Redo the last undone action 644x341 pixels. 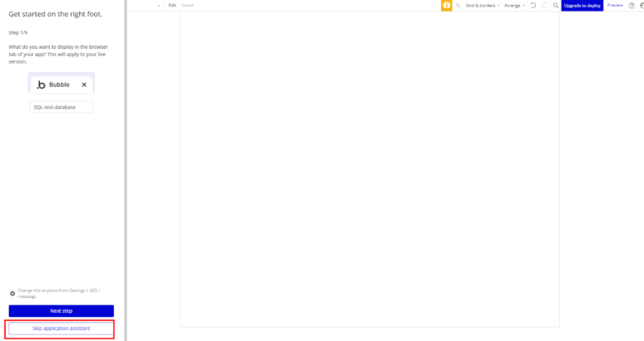(544, 5)
